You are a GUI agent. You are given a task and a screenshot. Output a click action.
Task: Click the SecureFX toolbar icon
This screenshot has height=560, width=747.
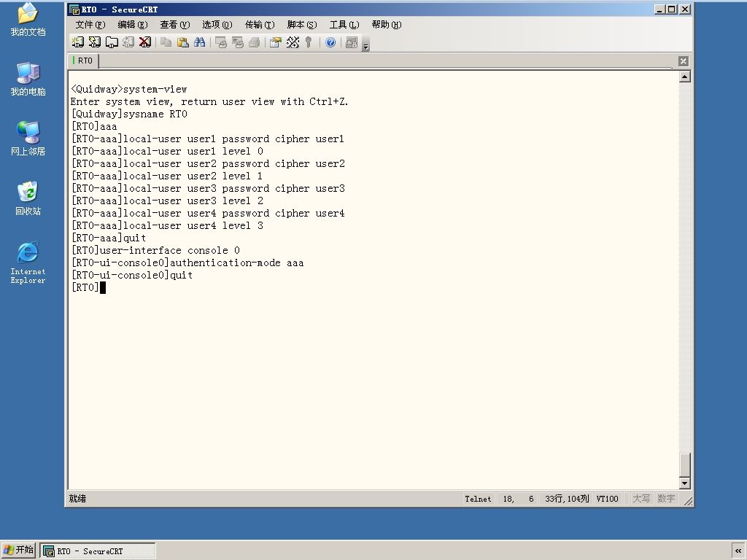[352, 42]
